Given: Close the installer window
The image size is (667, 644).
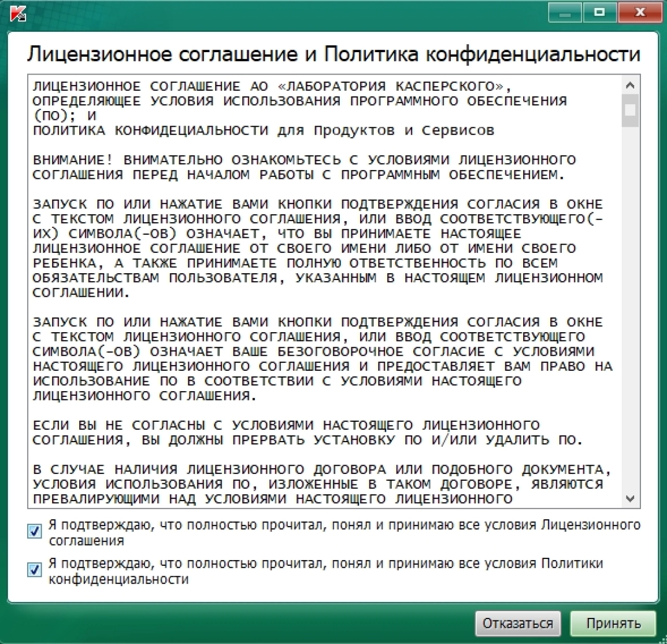Looking at the screenshot, I should point(640,13).
